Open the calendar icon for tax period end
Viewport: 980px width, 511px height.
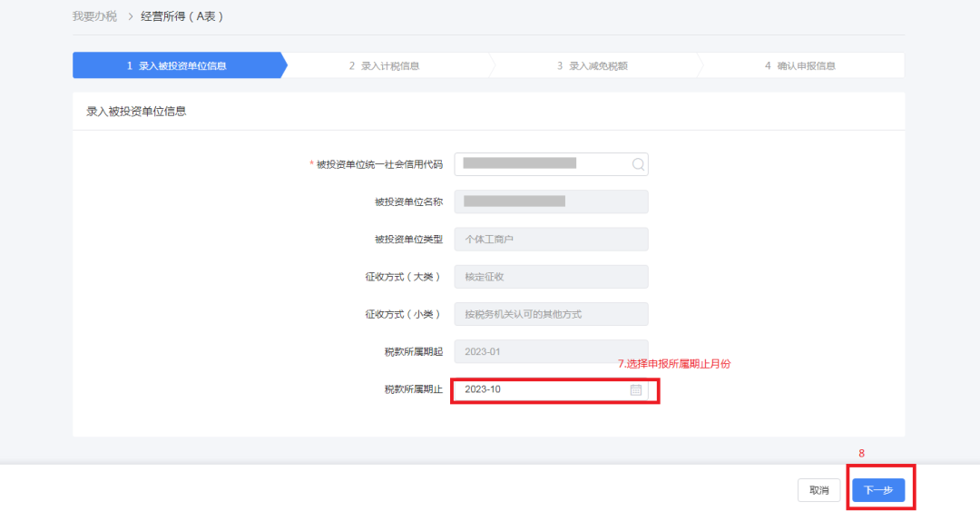[x=635, y=389]
